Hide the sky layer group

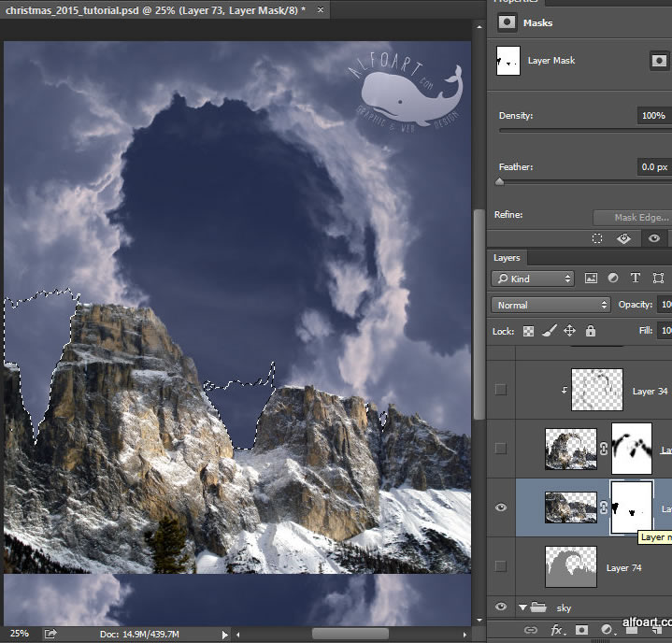click(x=501, y=607)
